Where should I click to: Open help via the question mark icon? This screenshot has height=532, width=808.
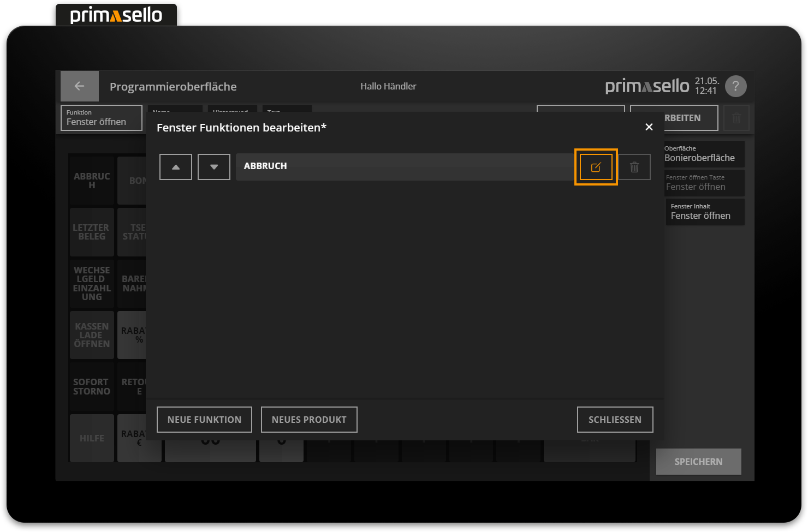(x=735, y=86)
